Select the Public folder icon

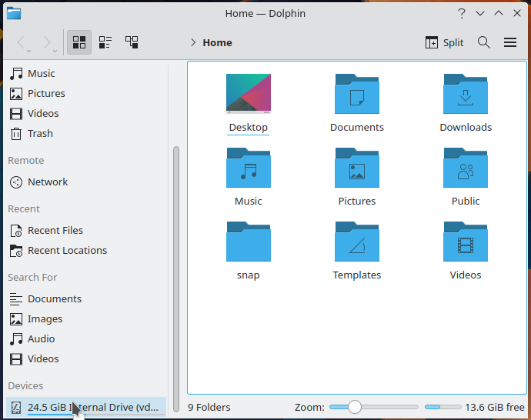(x=465, y=168)
